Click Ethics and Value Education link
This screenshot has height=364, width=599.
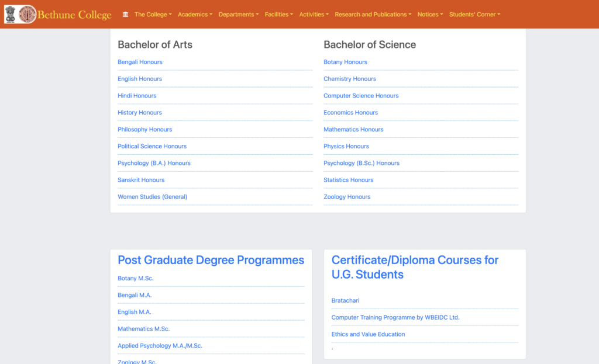click(x=368, y=334)
